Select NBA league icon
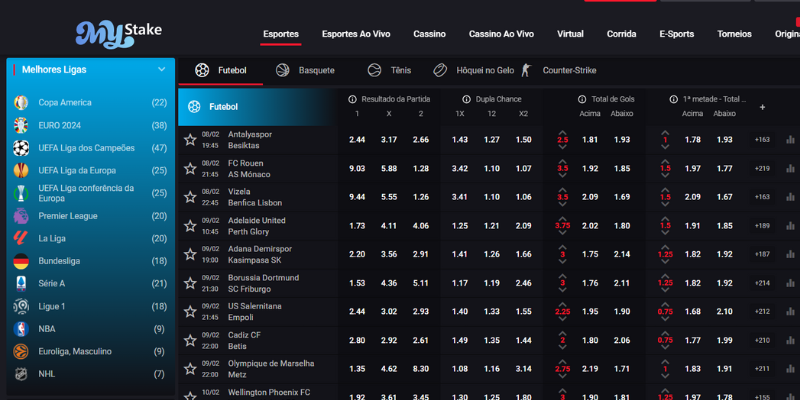 [21, 329]
